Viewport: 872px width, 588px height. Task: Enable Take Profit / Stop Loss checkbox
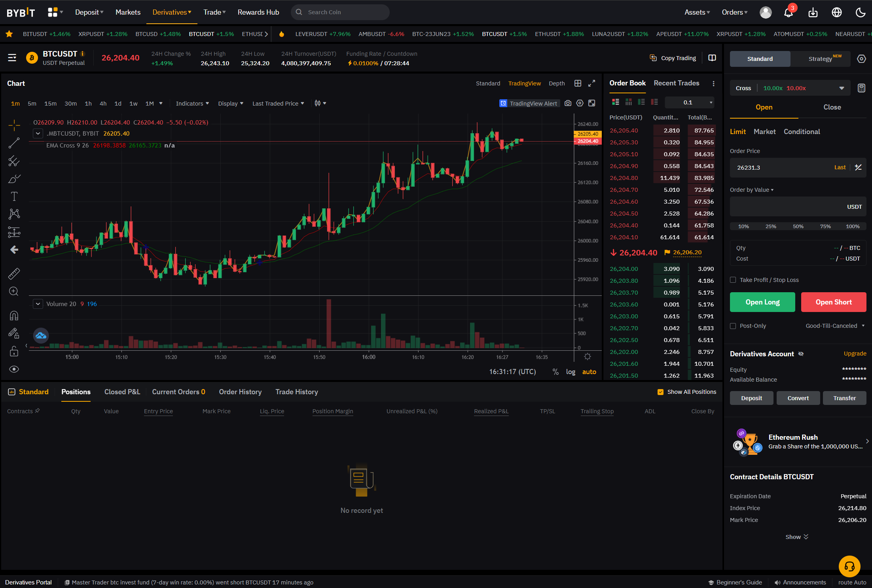point(733,280)
